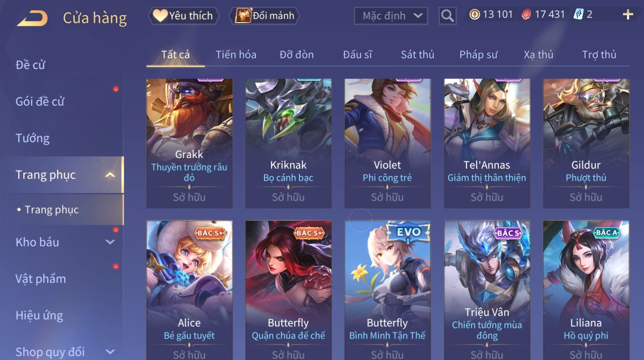
Task: Click the red ruby currency icon
Action: (527, 15)
